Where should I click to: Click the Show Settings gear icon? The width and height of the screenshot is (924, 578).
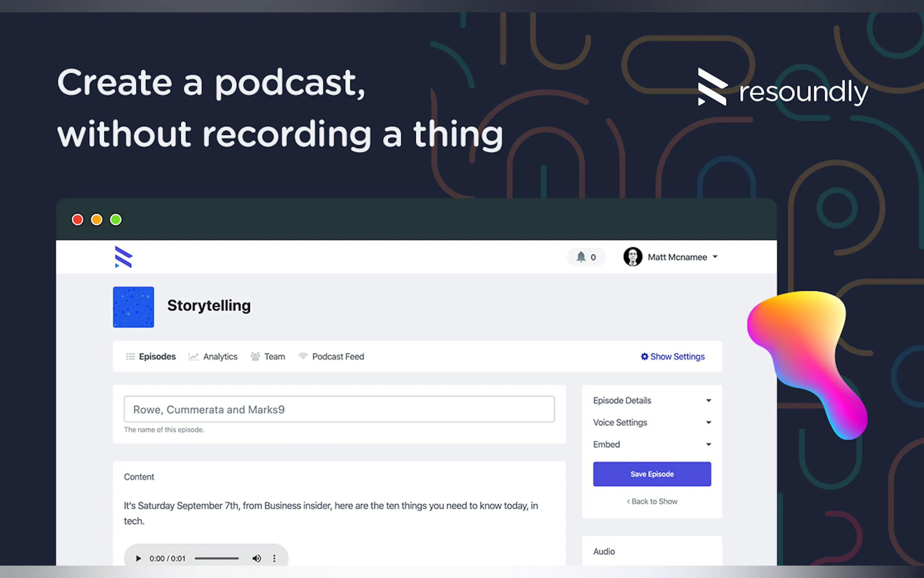click(x=644, y=356)
